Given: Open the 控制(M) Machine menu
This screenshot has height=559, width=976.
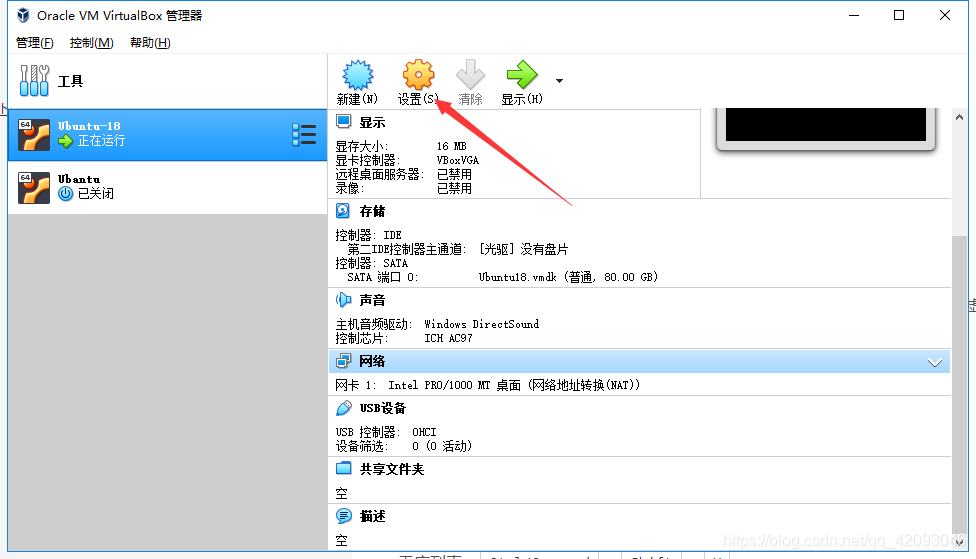Looking at the screenshot, I should coord(92,42).
